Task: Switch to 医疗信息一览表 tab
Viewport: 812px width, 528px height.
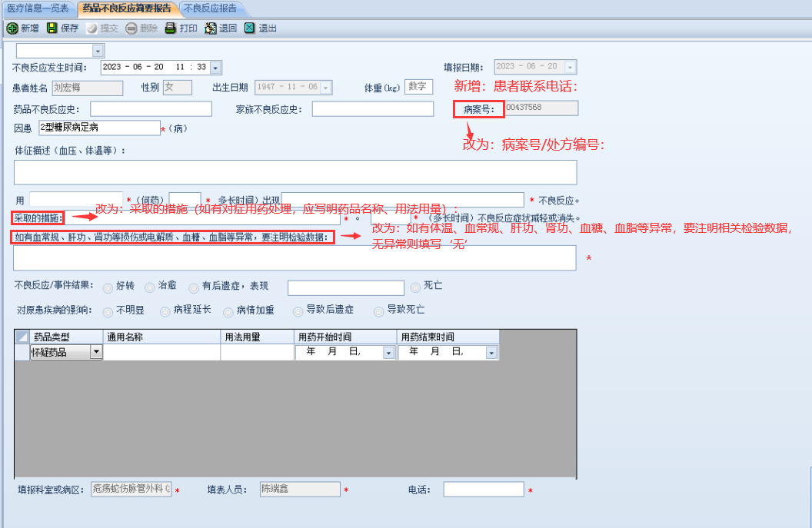Action: click(x=38, y=8)
